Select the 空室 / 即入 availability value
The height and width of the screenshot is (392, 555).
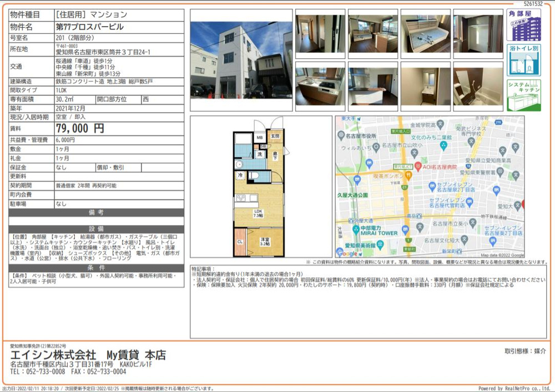[x=70, y=117]
